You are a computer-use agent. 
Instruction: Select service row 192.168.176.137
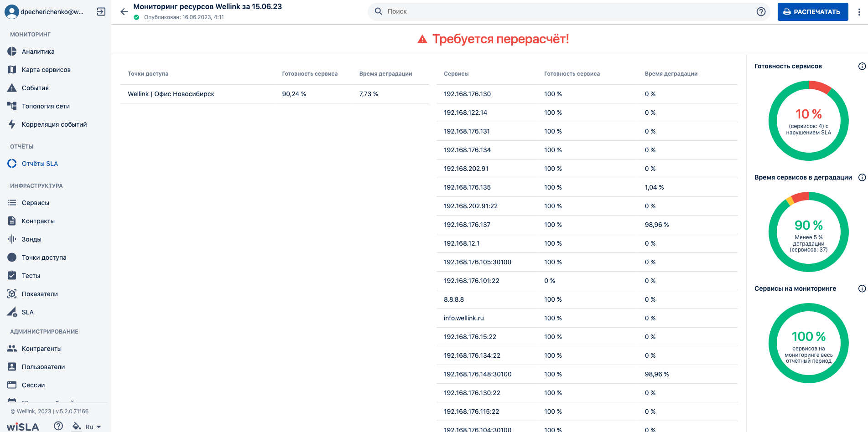coord(587,225)
